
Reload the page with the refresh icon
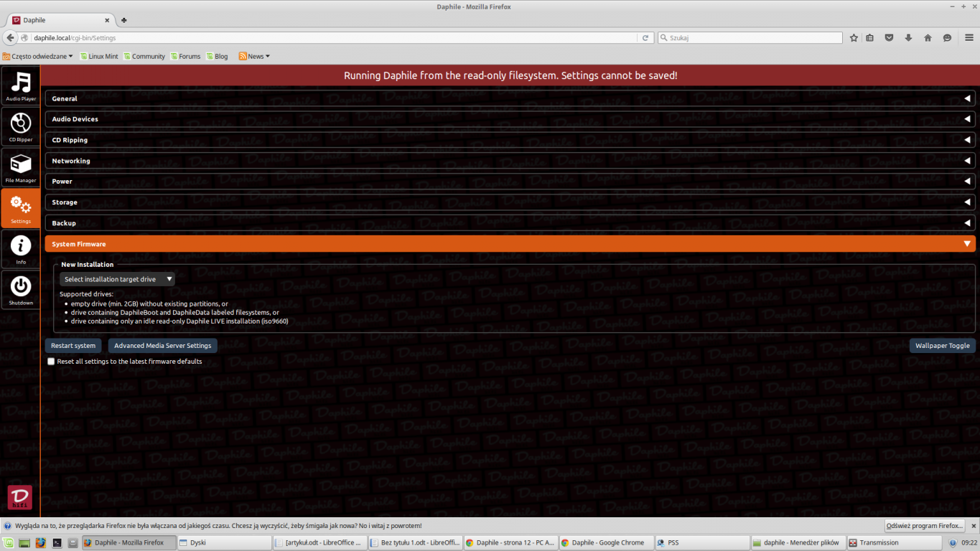tap(645, 38)
